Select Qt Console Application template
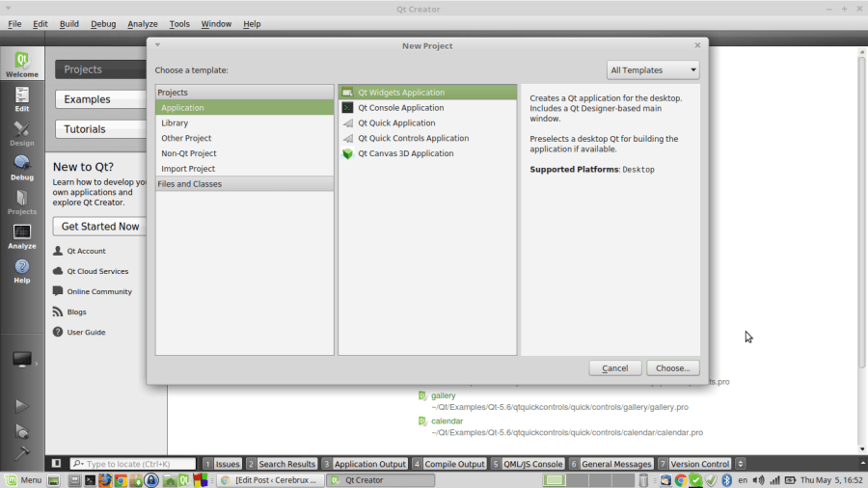The image size is (868, 488). [427, 108]
